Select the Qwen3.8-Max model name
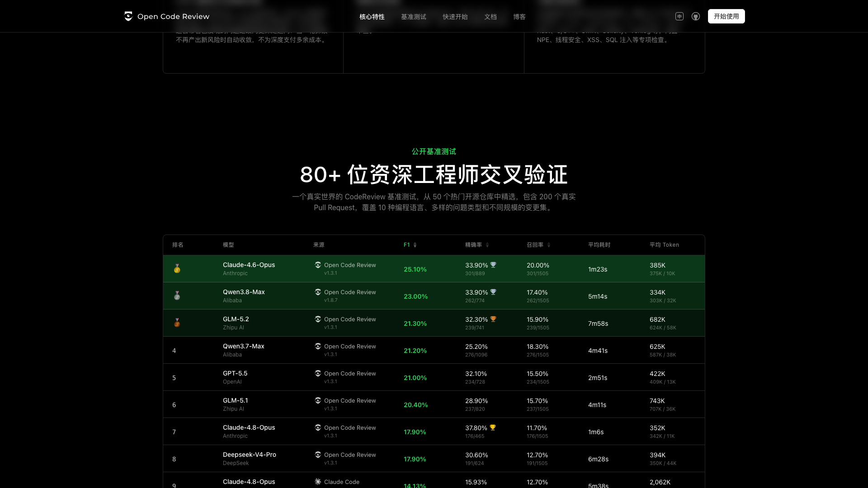Screen dimensions: 868x488 (244, 292)
